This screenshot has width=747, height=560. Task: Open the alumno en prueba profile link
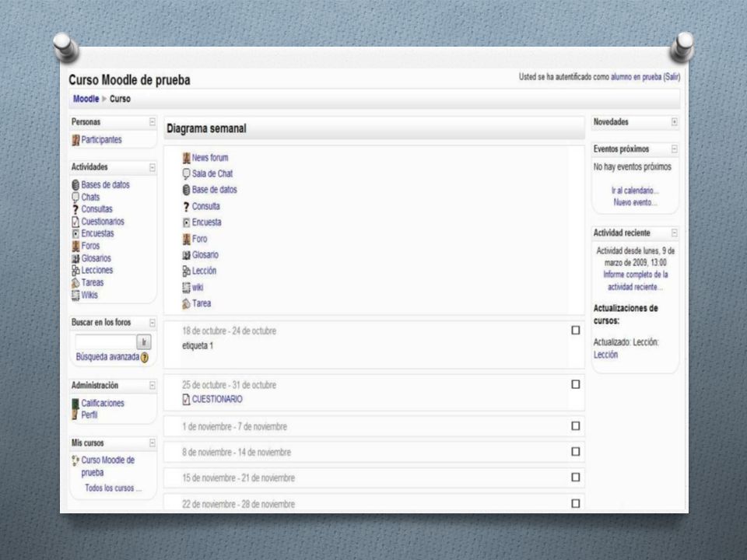click(x=636, y=77)
